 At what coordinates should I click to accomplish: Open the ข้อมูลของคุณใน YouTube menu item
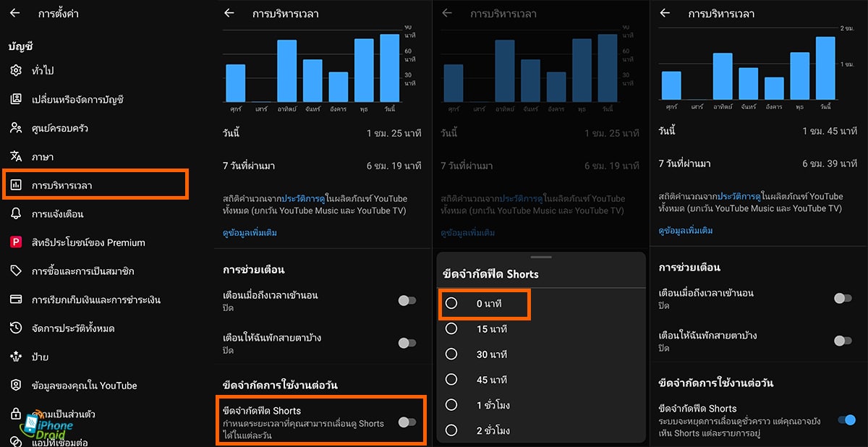pos(84,386)
